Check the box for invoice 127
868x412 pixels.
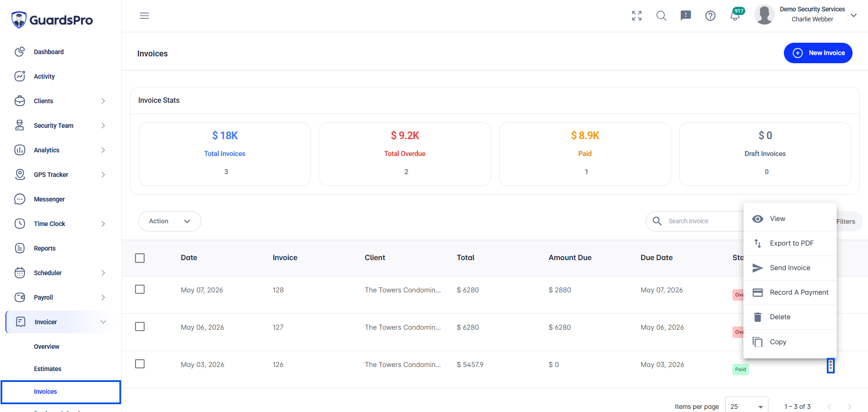[140, 327]
